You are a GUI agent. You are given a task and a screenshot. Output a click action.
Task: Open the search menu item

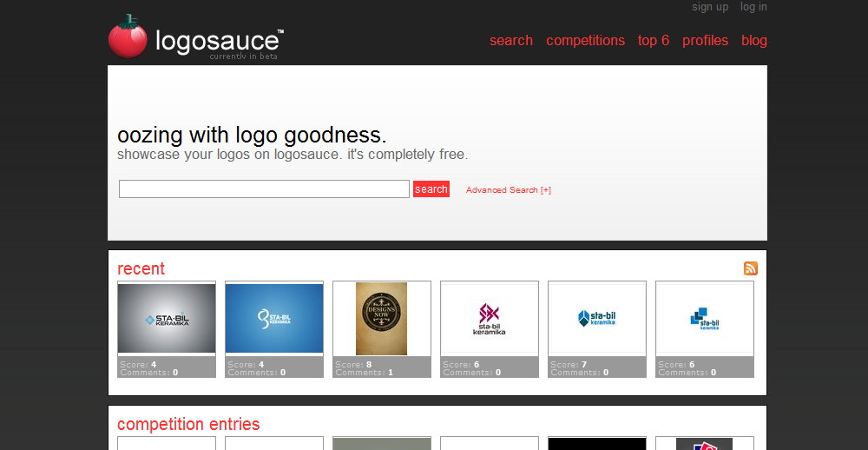click(510, 41)
